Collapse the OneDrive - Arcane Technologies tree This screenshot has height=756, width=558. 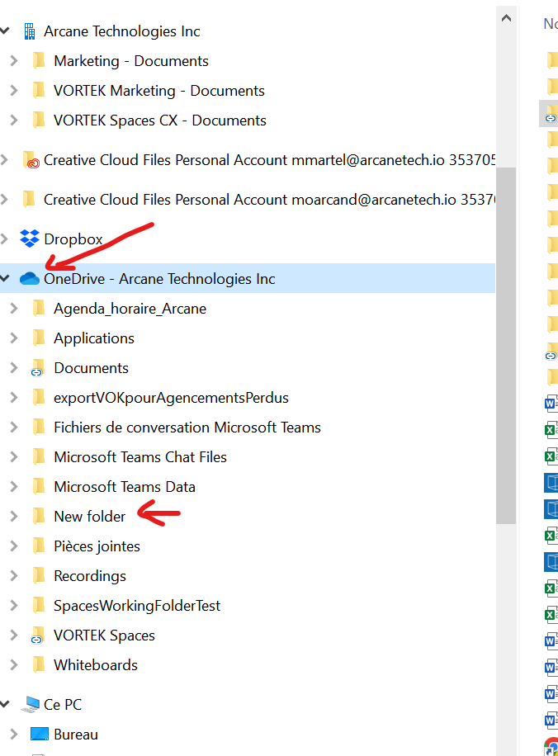coord(6,279)
